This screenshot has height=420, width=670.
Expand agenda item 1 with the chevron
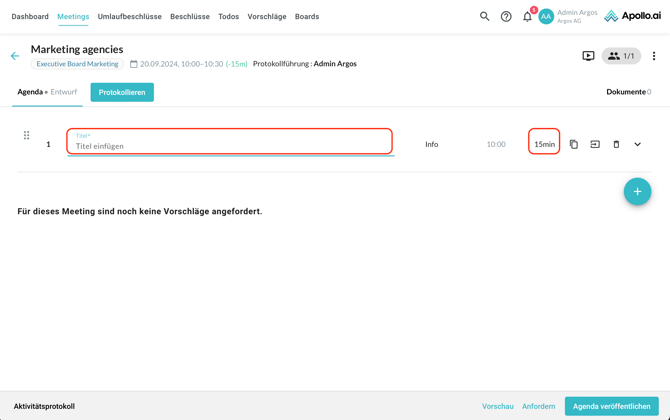637,144
